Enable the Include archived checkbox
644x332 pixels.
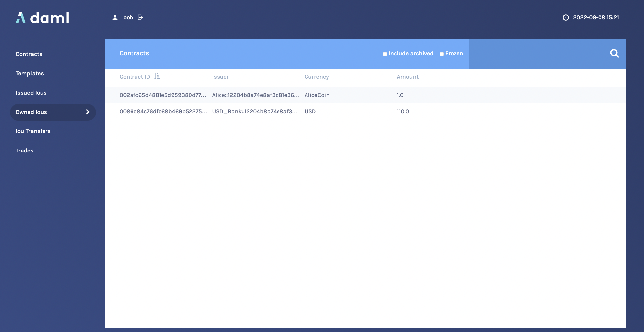(385, 54)
